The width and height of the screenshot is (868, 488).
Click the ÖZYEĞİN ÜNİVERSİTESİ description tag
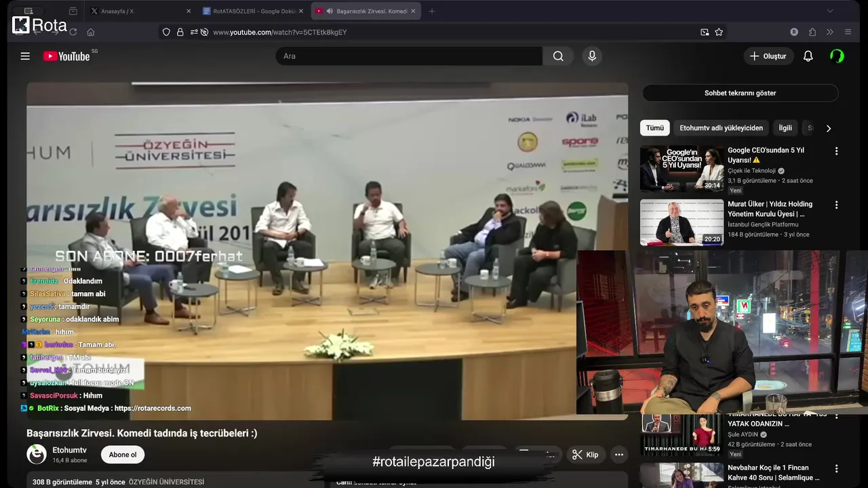click(x=166, y=482)
